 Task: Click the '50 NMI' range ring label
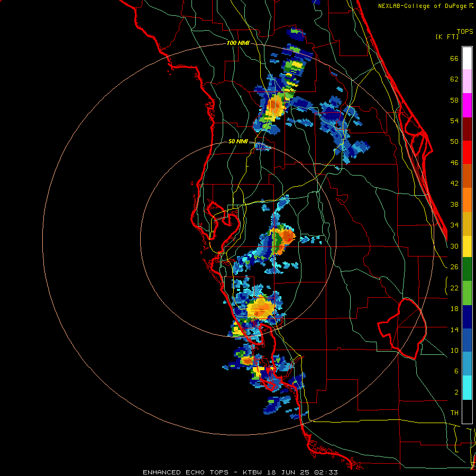tap(238, 141)
